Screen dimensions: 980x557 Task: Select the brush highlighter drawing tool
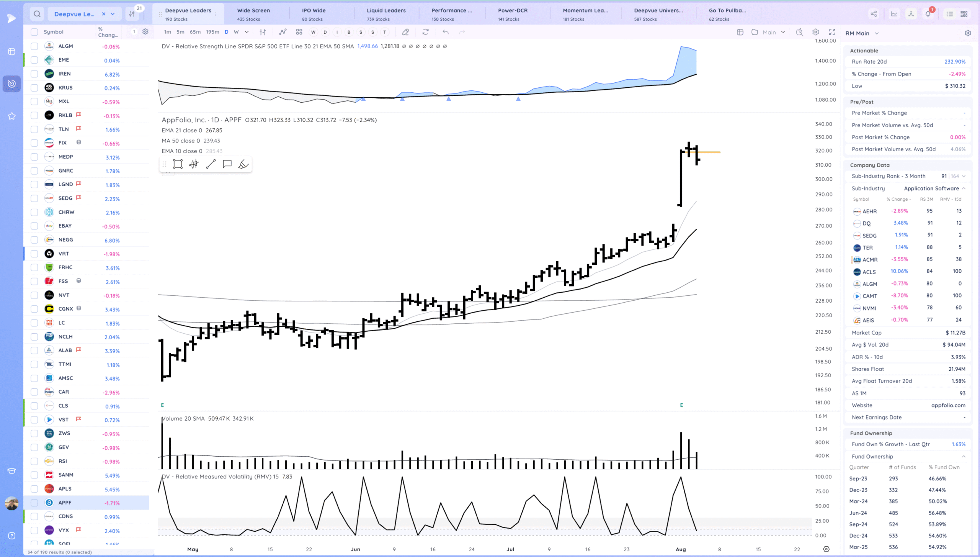click(243, 164)
